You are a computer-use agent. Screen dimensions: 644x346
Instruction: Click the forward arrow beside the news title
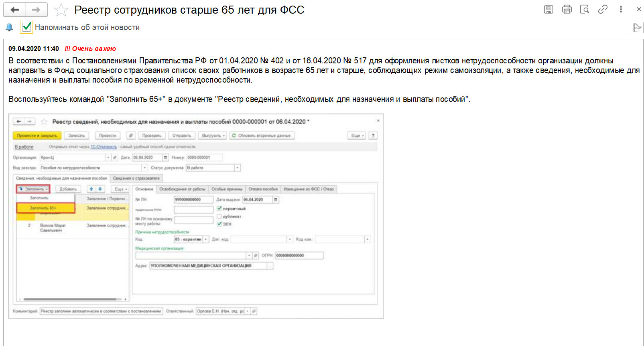click(36, 10)
